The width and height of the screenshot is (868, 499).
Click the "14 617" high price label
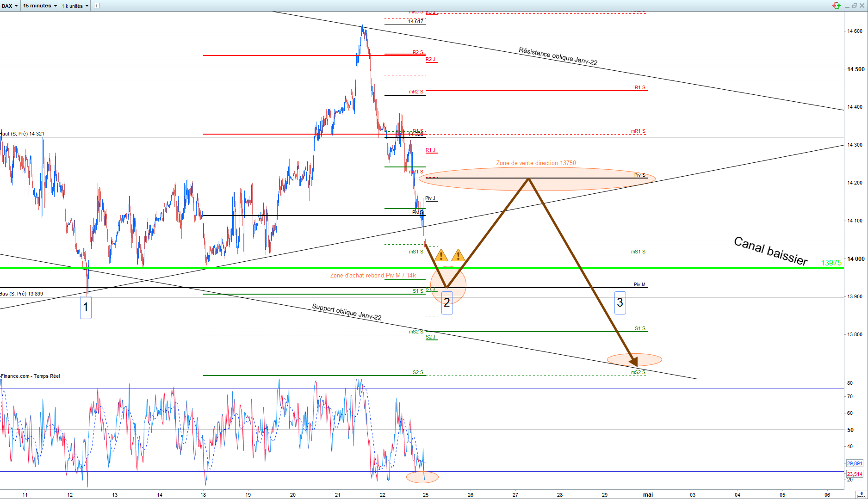coord(415,21)
